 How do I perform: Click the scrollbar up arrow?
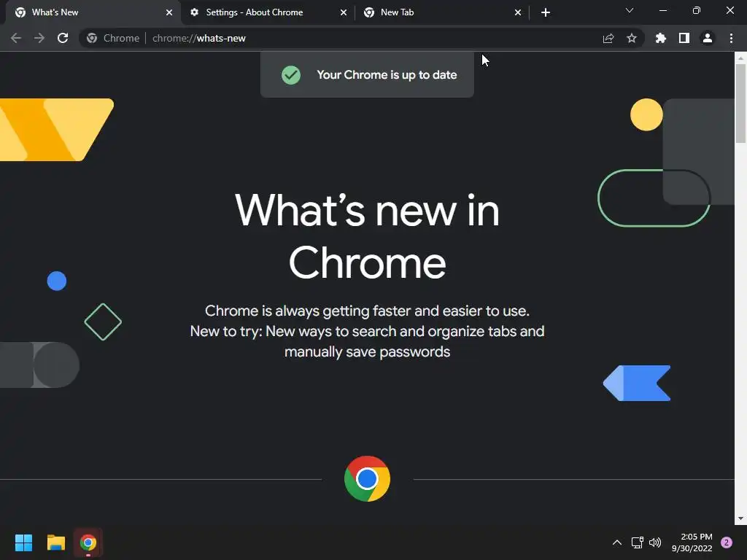coord(740,58)
